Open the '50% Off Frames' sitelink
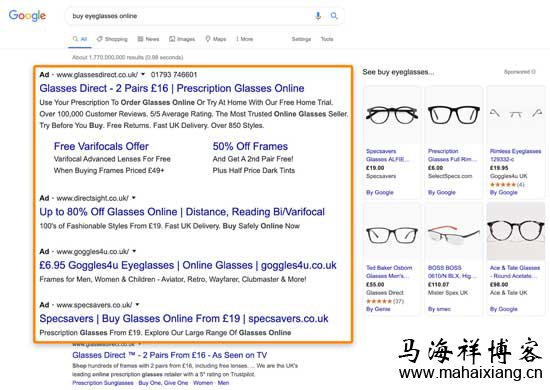The height and width of the screenshot is (390, 550). pos(250,146)
